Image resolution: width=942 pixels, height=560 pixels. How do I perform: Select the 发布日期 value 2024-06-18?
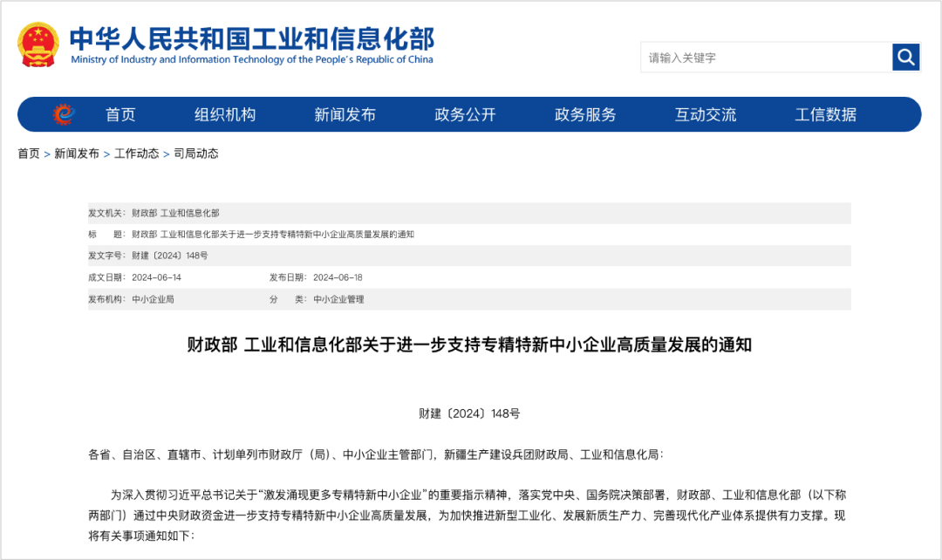pos(338,277)
